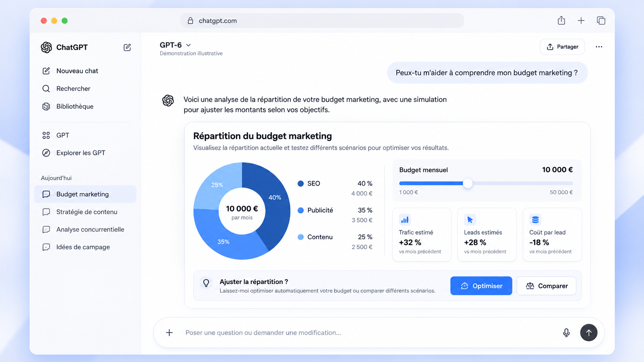Viewport: 644px width, 362px height.
Task: Click the cursor icon in Leads estimés card
Action: tap(470, 220)
